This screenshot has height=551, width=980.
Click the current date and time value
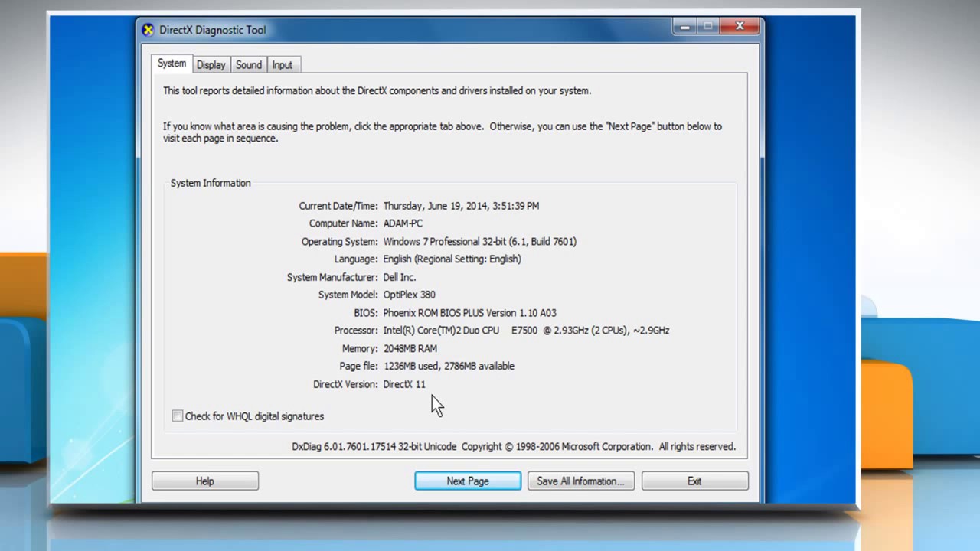click(x=461, y=206)
